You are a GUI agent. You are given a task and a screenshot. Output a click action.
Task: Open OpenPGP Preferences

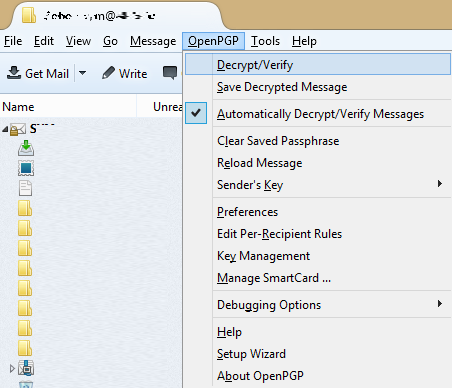(318, 212)
